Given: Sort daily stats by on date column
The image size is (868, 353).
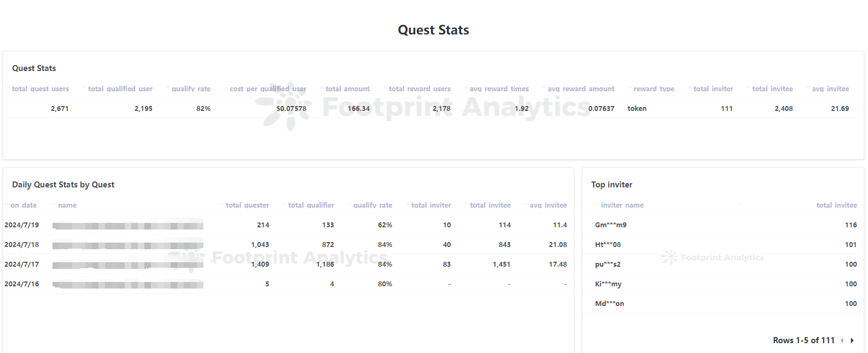Looking at the screenshot, I should 24,205.
